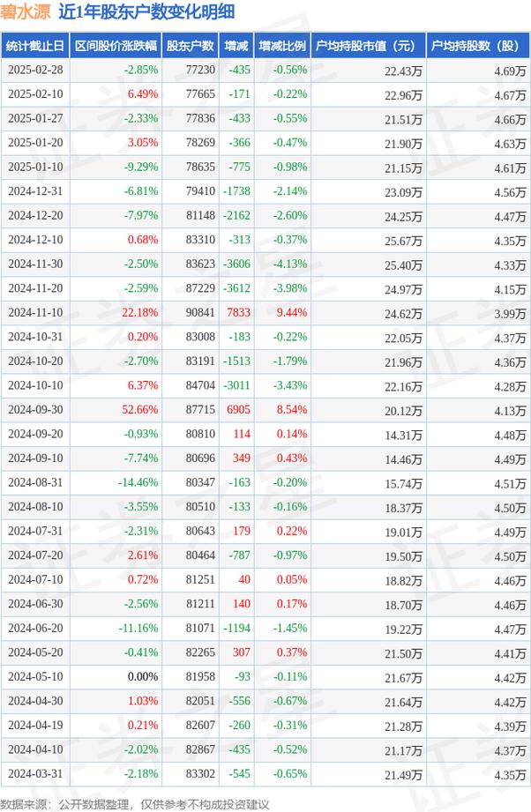This screenshot has height=812, width=531.
Task: Select the 2025-02-28 date cell
Action: pyautogui.click(x=36, y=70)
